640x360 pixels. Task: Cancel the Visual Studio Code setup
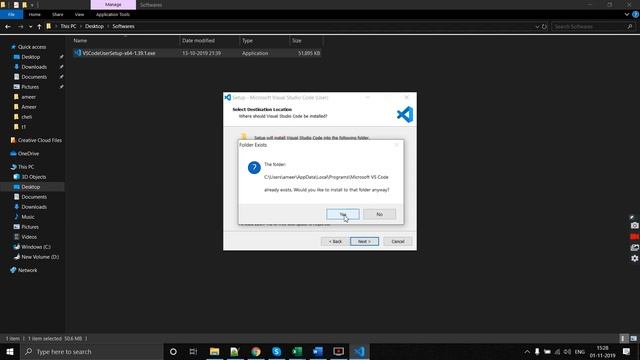(398, 241)
